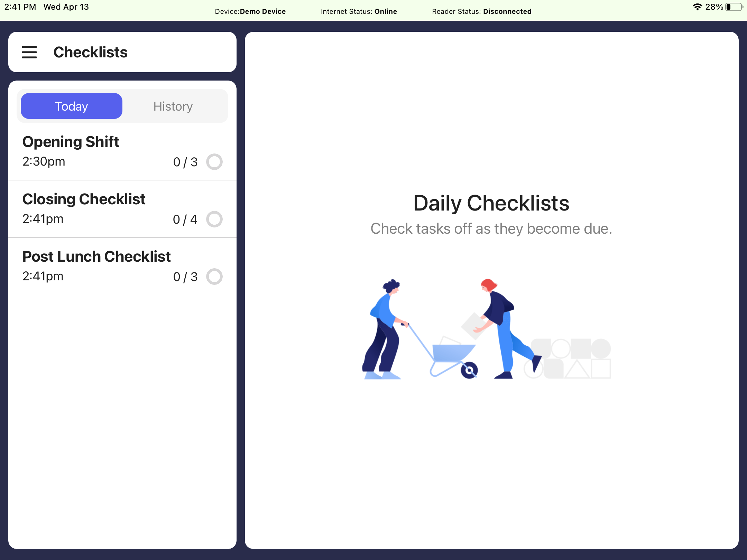This screenshot has width=747, height=560.
Task: Click the Opening Shift 0 / 3 count
Action: pos(185,162)
